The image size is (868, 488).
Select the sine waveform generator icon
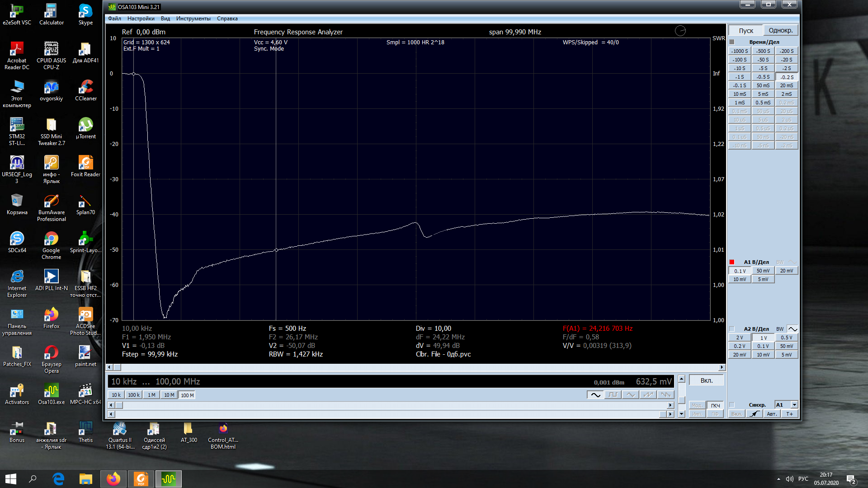tap(595, 395)
